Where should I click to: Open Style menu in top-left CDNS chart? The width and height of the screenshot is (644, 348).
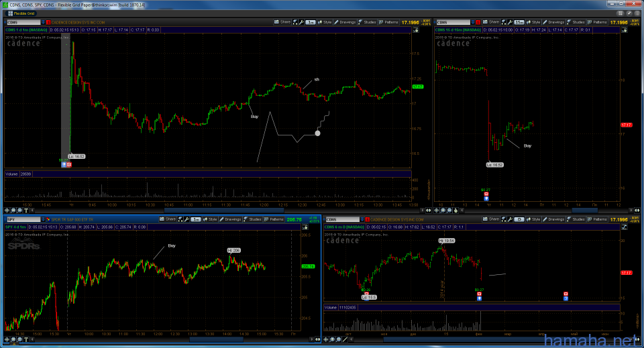tap(325, 22)
